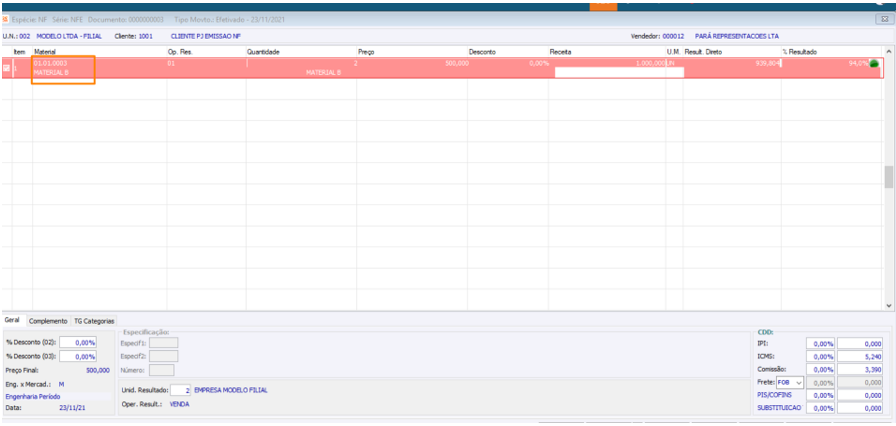Click material code 01.01.0003 in row 1
The image size is (896, 426).
tap(50, 63)
